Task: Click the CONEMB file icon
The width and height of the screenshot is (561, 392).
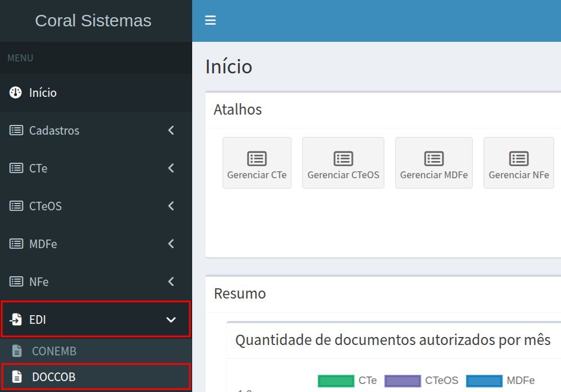Action: coord(17,351)
